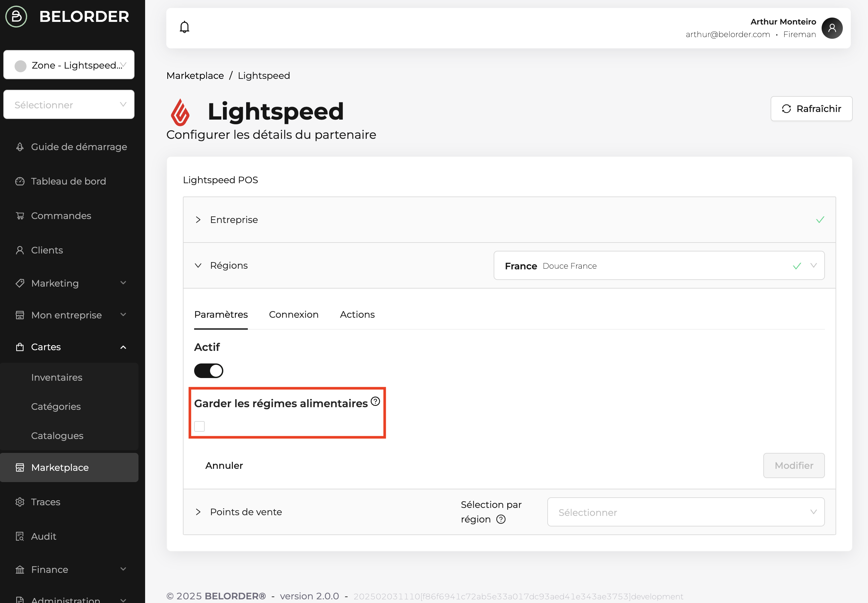This screenshot has height=603, width=868.
Task: Go to Marketplace breadcrumb link
Action: coord(195,76)
